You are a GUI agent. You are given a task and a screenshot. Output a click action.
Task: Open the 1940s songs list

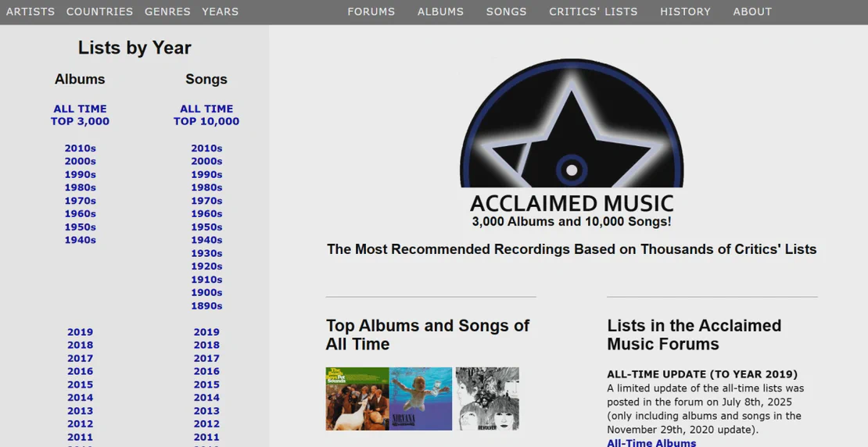point(206,240)
